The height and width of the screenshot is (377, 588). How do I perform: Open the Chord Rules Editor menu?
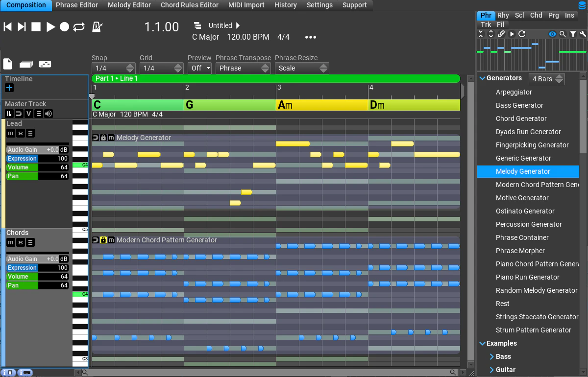(x=189, y=5)
